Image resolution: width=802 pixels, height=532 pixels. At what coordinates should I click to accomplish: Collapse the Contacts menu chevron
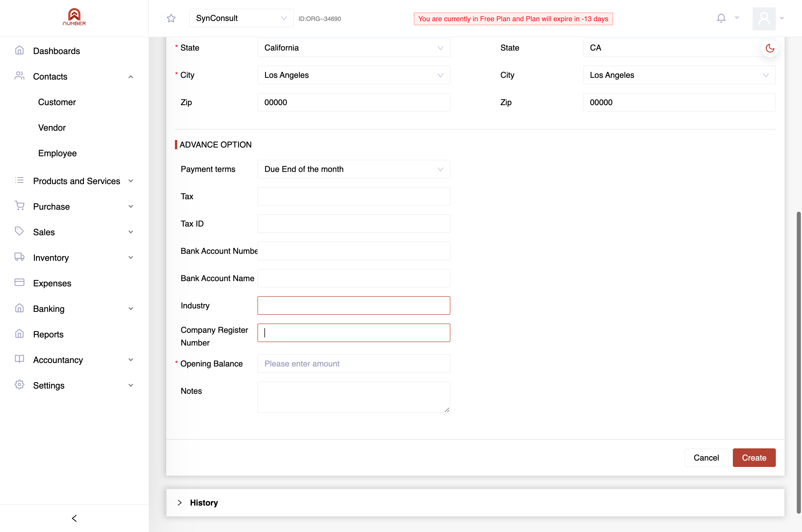pyautogui.click(x=131, y=77)
